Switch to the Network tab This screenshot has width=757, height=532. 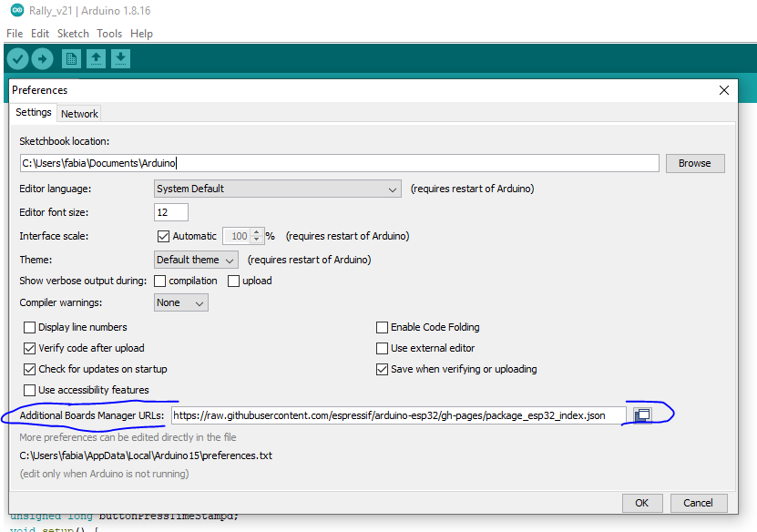coord(79,114)
